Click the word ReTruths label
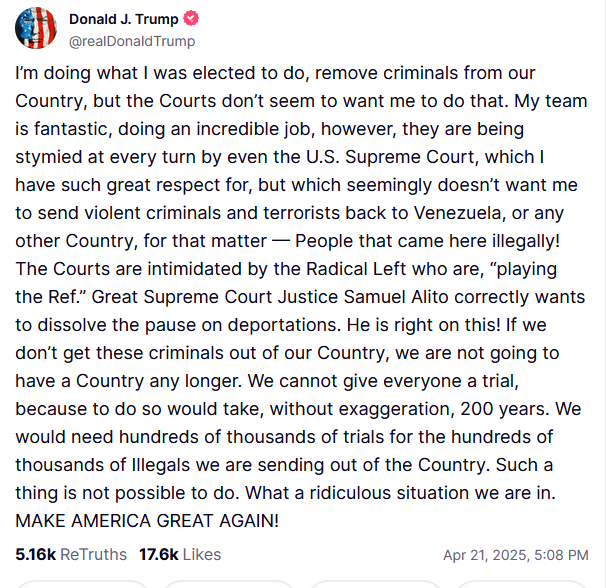 coord(94,554)
